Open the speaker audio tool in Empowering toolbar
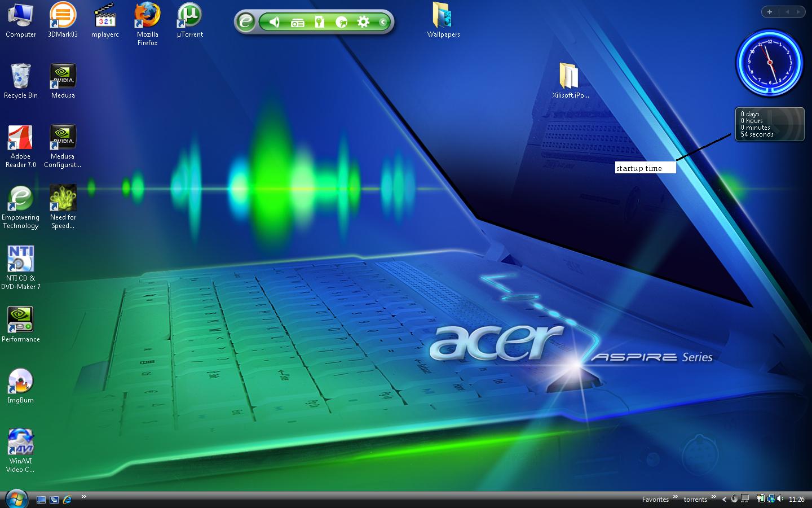Screen dimensions: 812x508 [x=274, y=22]
